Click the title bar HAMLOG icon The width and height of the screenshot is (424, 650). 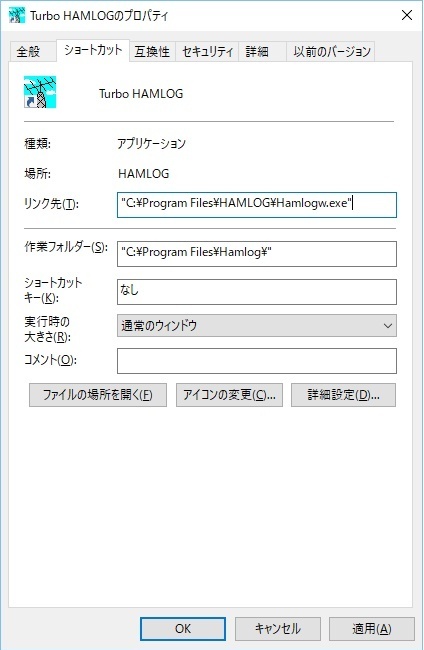coord(17,15)
